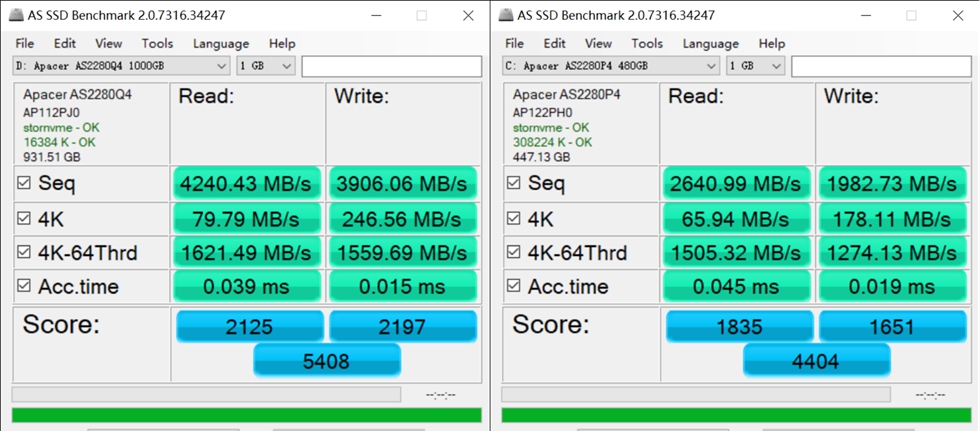Click the 1651 write score
The height and width of the screenshot is (431, 980).
(x=892, y=327)
